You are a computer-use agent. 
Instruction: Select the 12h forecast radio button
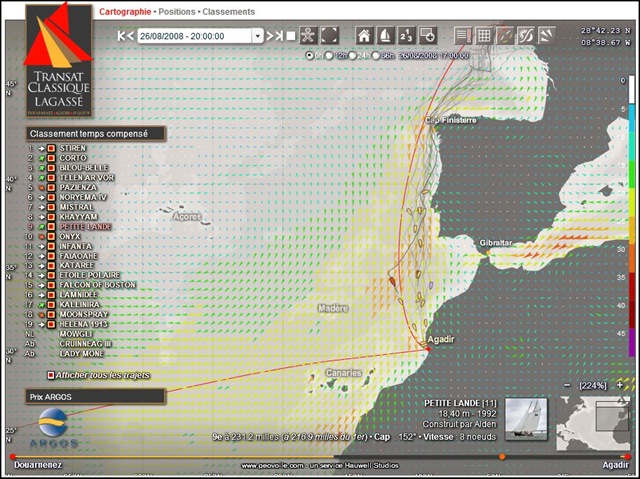tap(329, 55)
